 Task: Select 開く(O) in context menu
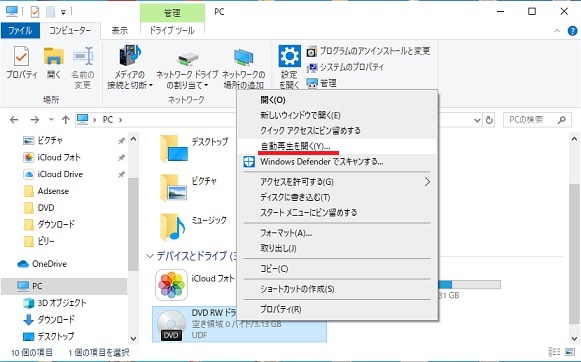[337, 100]
